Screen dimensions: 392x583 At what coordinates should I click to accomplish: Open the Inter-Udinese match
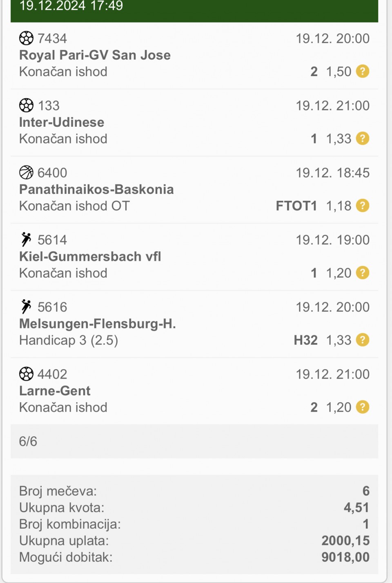coord(62,122)
